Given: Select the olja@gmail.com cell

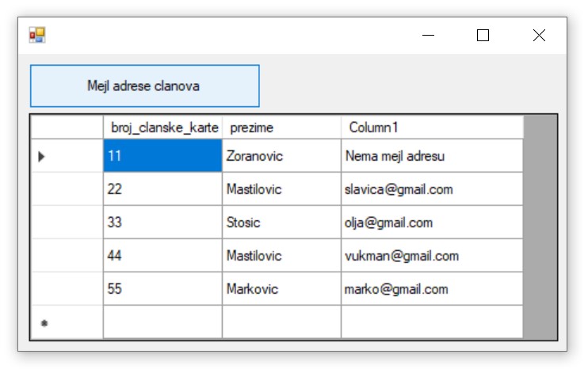Looking at the screenshot, I should [x=432, y=223].
